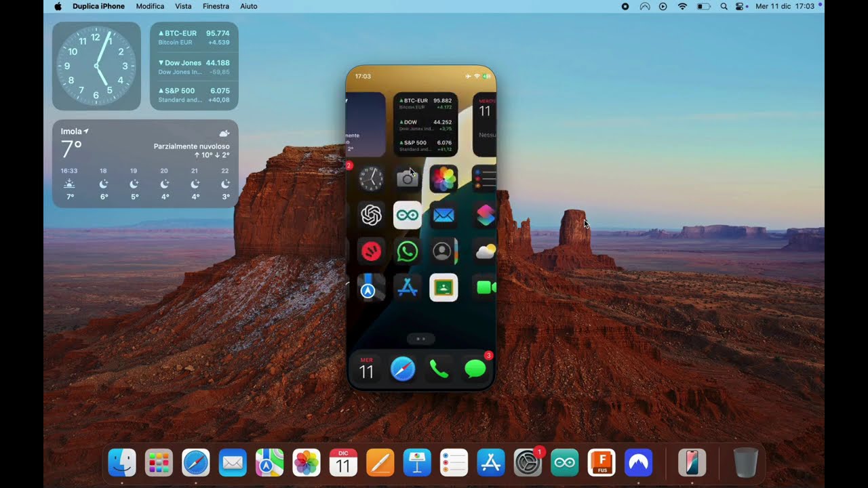
Task: Open Safari in the iPhone dock
Action: (x=403, y=369)
